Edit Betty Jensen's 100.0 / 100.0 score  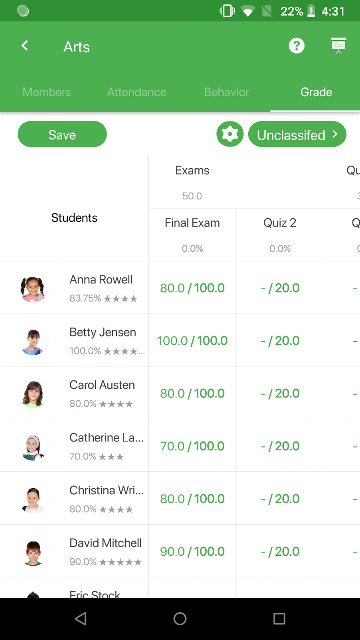pos(192,340)
